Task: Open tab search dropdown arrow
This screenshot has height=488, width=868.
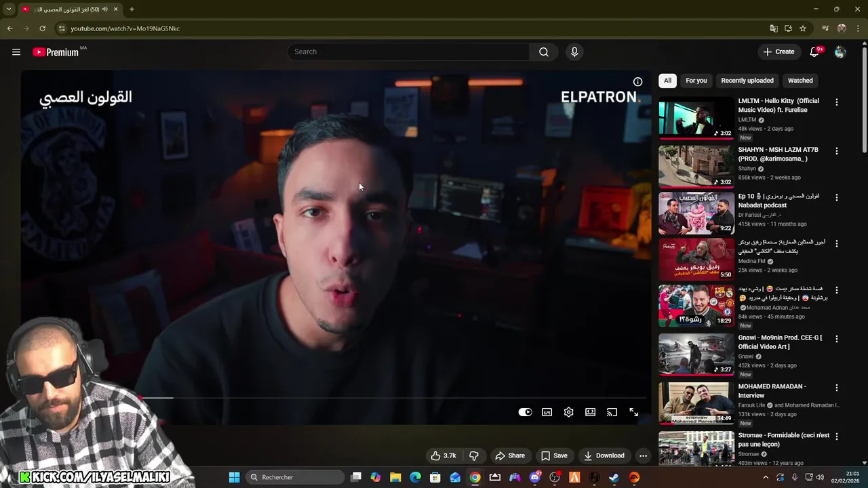Action: 9,9
